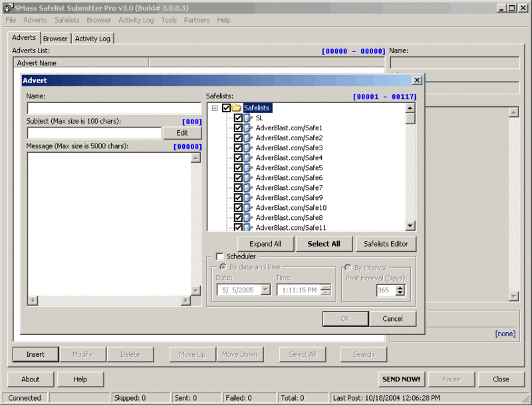532x406 pixels.
Task: Click icon next to AdverBlast.com/Safe2
Action: pyautogui.click(x=248, y=138)
